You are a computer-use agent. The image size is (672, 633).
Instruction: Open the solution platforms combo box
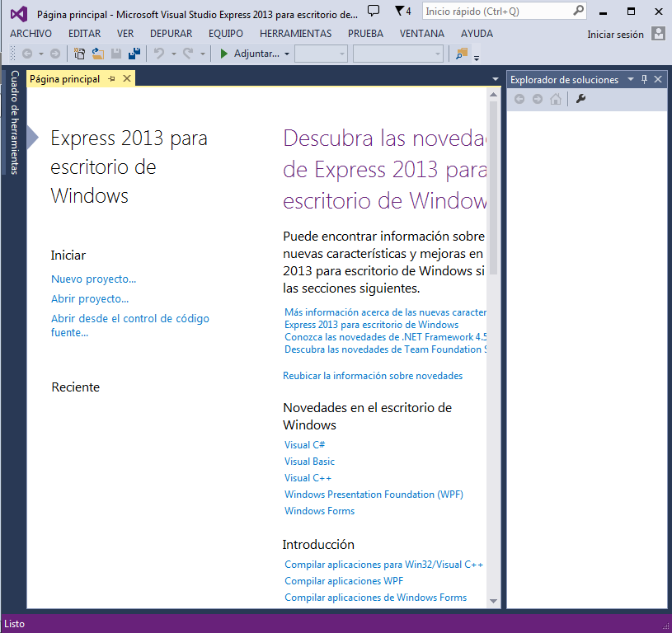tap(397, 54)
